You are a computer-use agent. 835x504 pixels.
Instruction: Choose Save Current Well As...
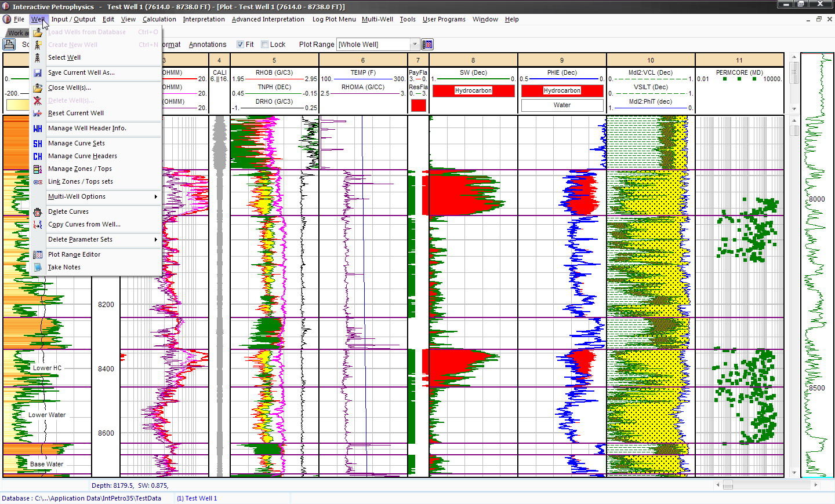click(96, 72)
